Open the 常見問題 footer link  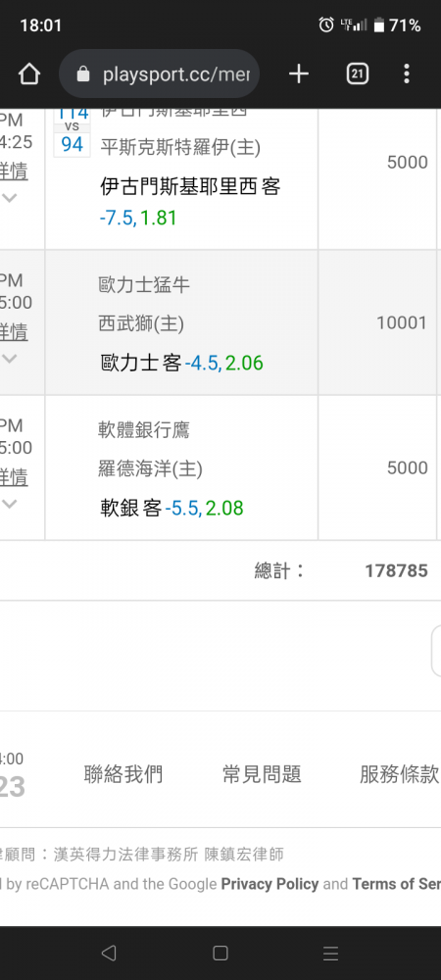pos(262,774)
